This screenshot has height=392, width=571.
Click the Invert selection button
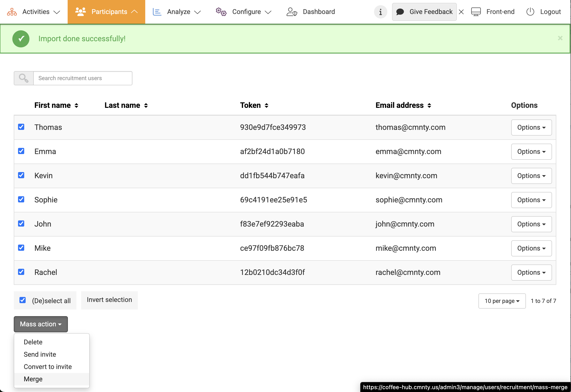tap(109, 300)
